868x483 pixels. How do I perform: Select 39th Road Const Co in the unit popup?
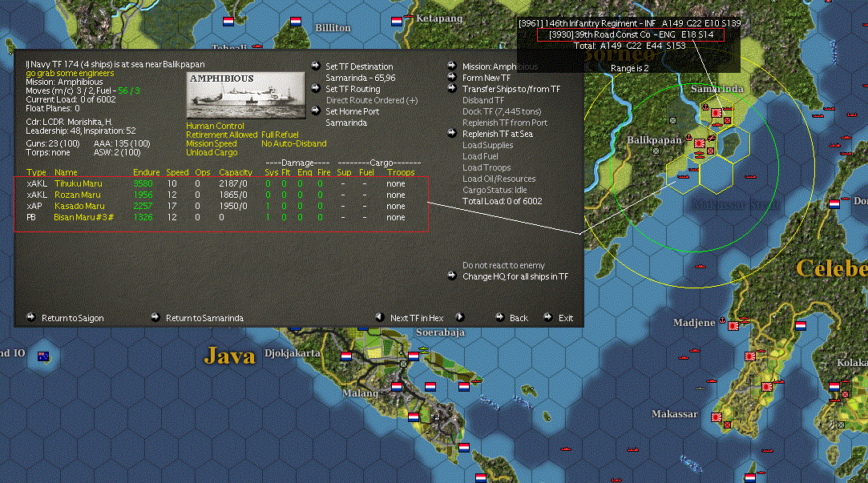click(x=631, y=34)
